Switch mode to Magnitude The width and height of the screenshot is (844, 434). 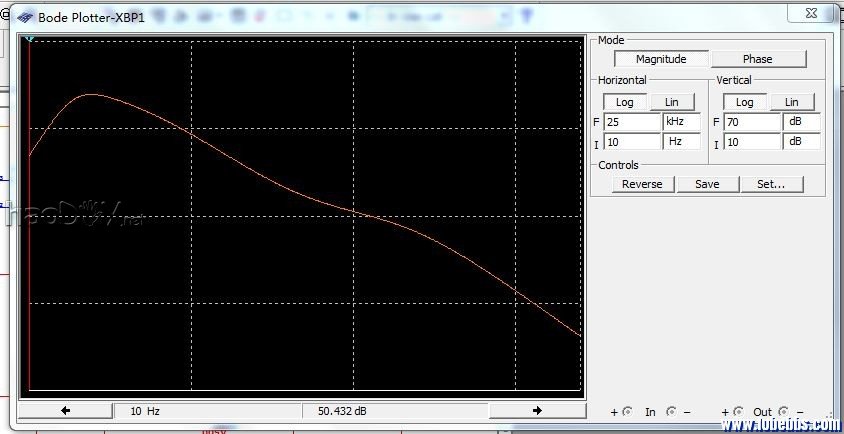click(661, 59)
